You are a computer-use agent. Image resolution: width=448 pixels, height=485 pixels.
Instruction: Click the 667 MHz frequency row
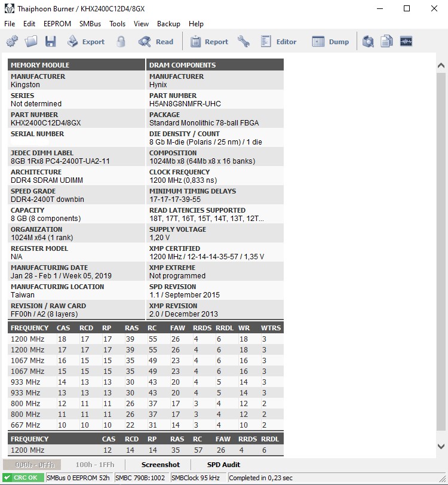[145, 425]
